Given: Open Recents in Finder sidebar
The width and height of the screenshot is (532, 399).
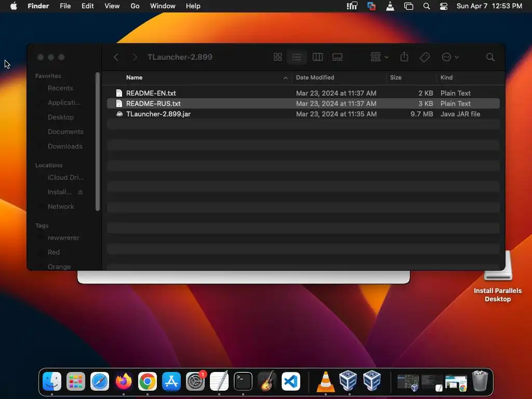Looking at the screenshot, I should [x=60, y=88].
